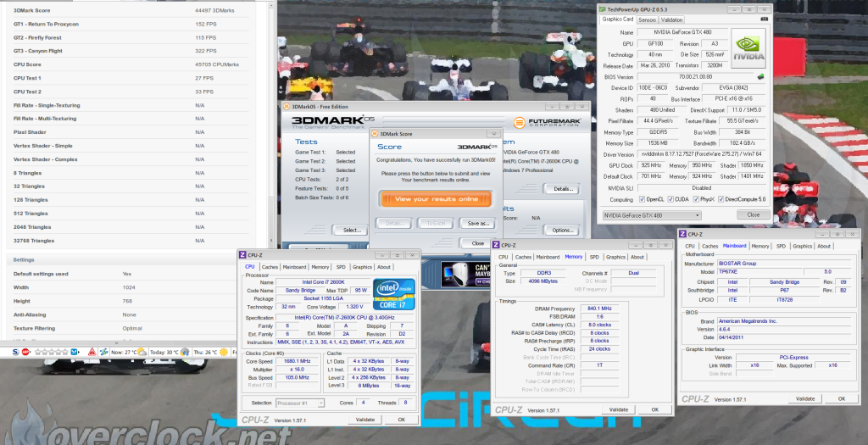Click the BIOS Version 70.00.21.00.80 field

click(x=696, y=77)
